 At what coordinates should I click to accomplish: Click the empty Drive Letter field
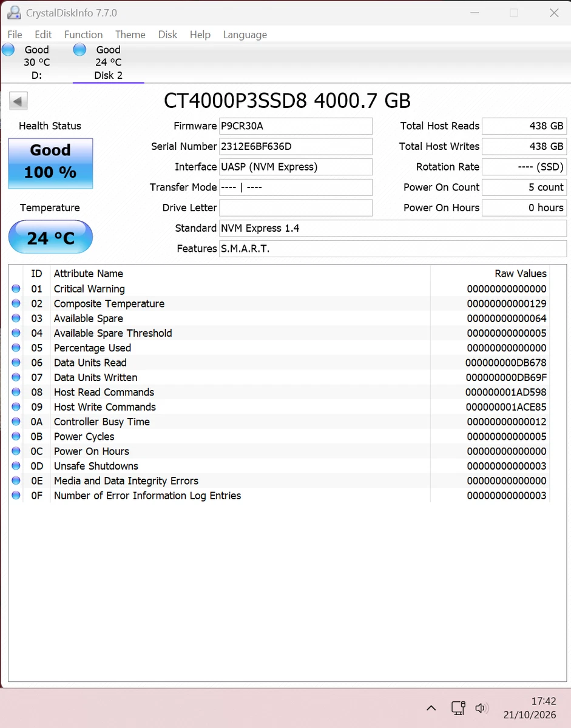coord(296,207)
